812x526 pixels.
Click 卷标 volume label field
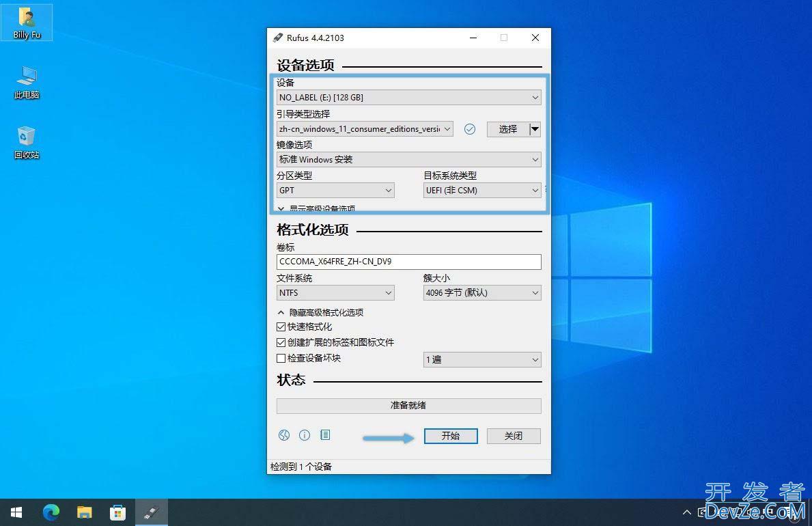pos(409,262)
